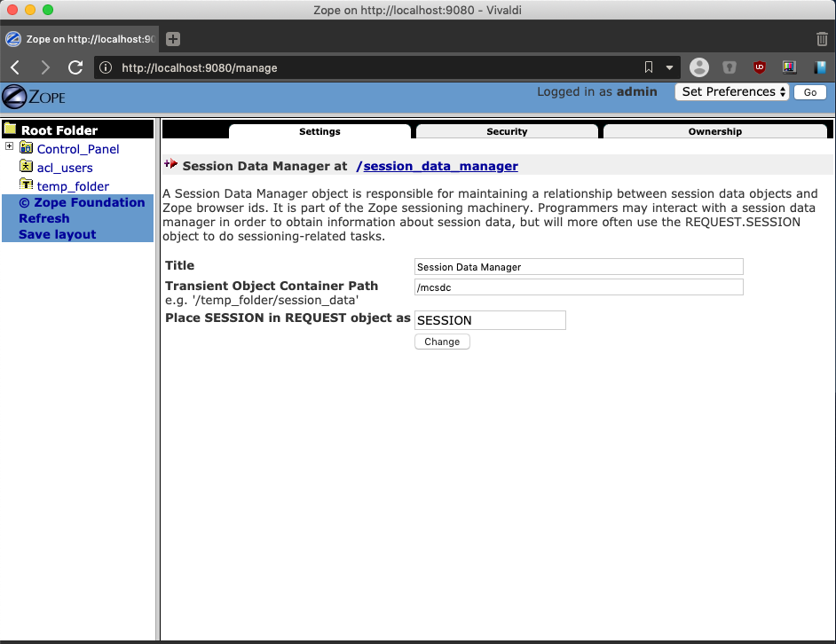Bookmark the page with the bookmark icon
This screenshot has width=836, height=644.
point(649,67)
